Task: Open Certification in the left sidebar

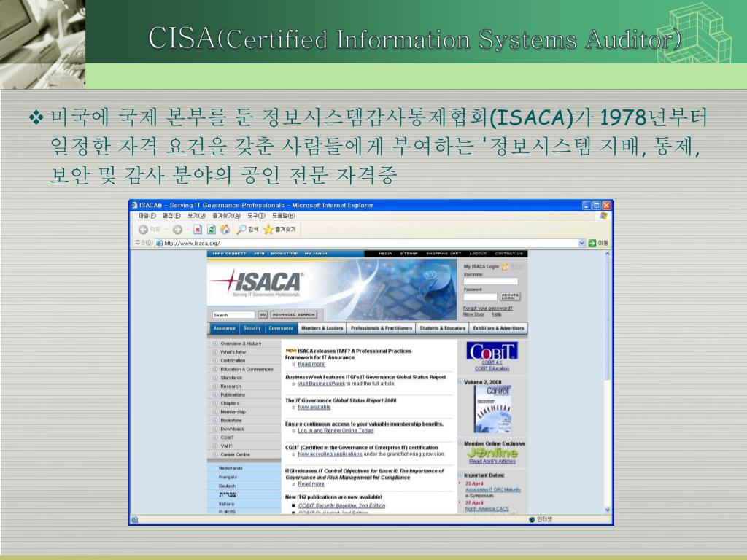Action: coord(233,360)
